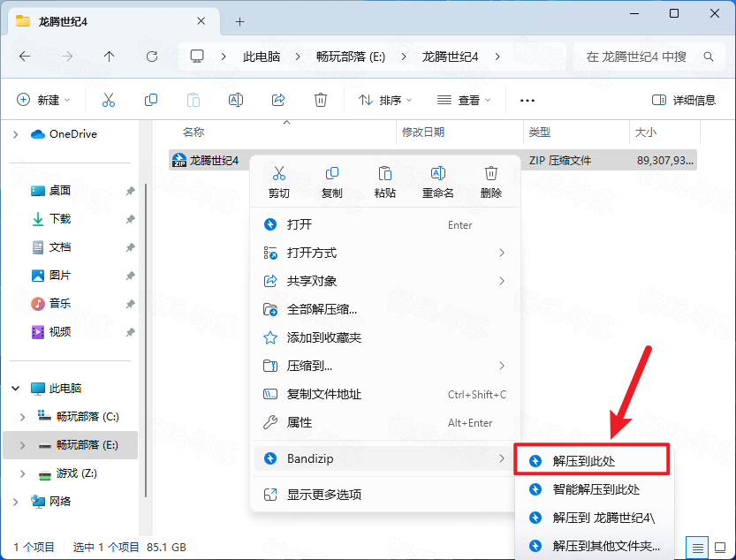Select 解压到此处 in Bandizip submenu

coord(592,461)
